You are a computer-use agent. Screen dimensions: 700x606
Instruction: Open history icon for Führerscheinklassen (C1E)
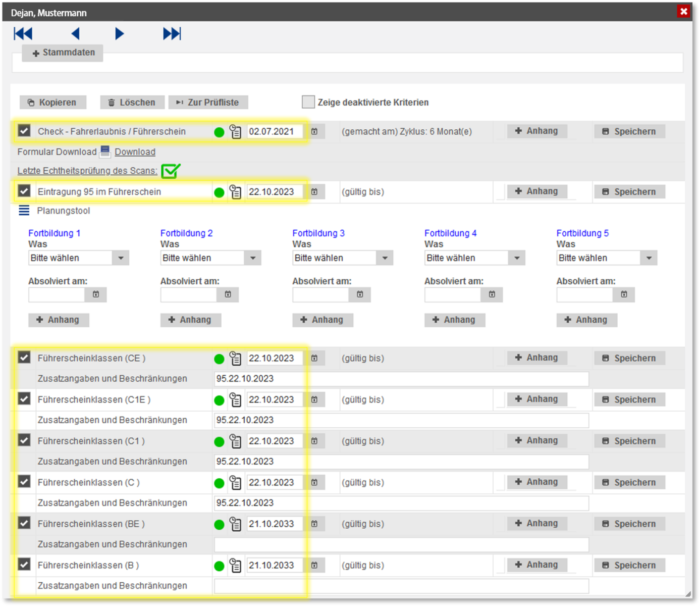(235, 400)
